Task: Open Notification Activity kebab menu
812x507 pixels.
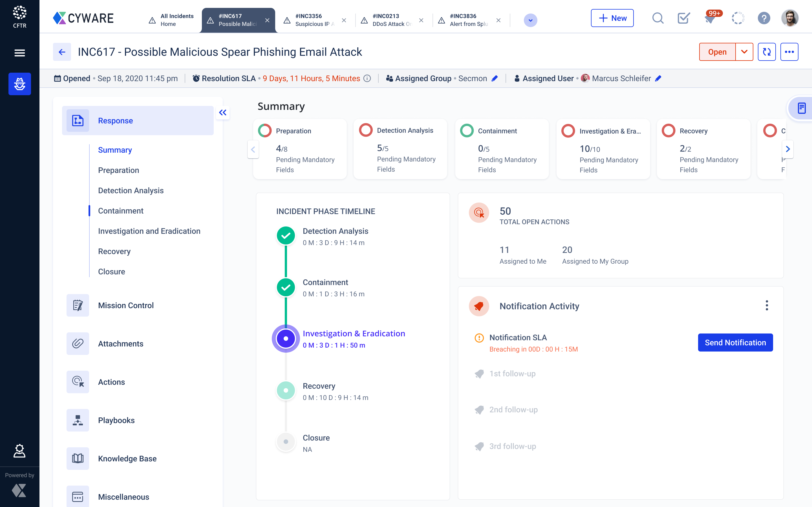Action: click(767, 306)
